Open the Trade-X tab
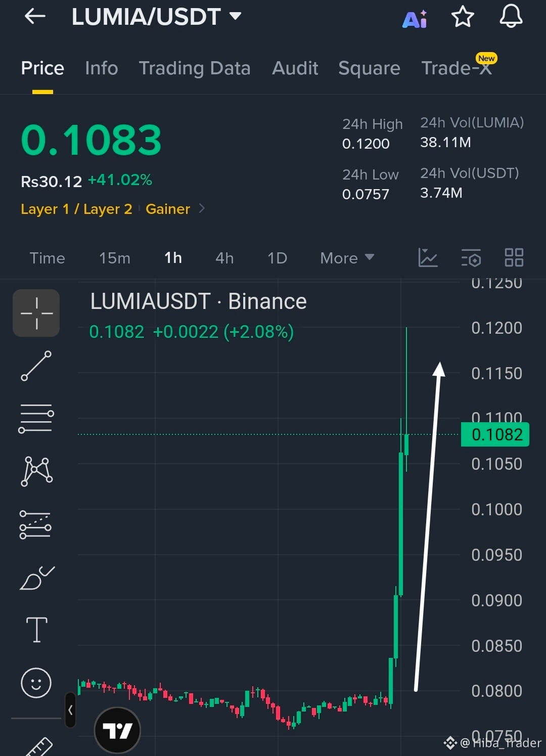This screenshot has width=546, height=756. 457,68
